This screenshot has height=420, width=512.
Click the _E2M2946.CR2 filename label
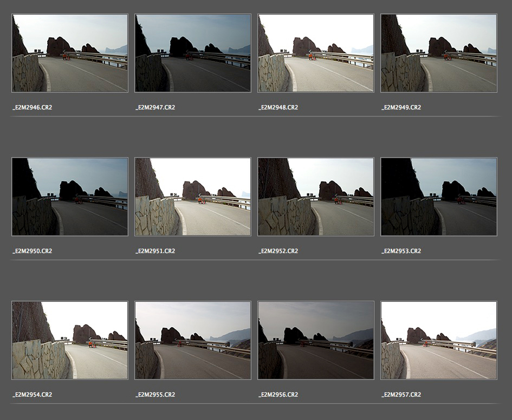(x=33, y=108)
